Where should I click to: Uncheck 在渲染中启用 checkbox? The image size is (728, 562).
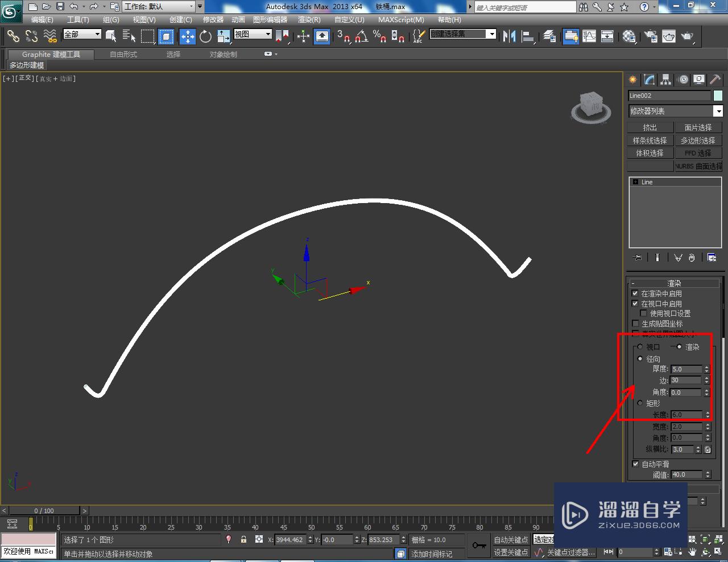click(635, 294)
